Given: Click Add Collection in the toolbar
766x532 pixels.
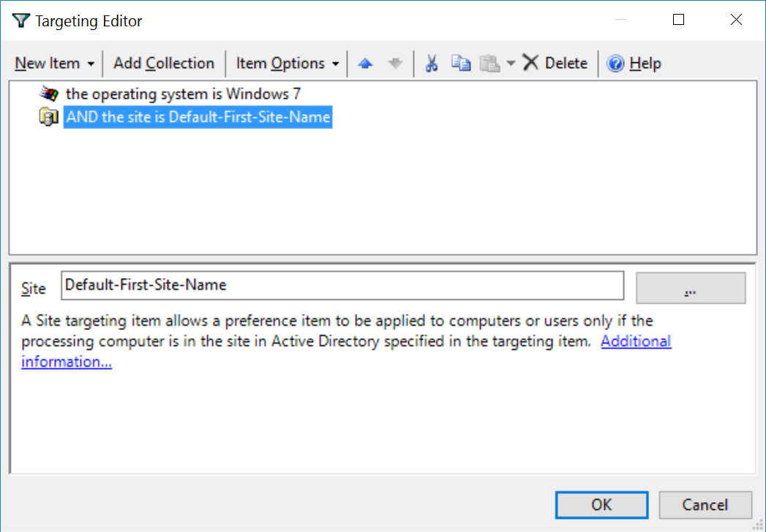Looking at the screenshot, I should click(164, 64).
